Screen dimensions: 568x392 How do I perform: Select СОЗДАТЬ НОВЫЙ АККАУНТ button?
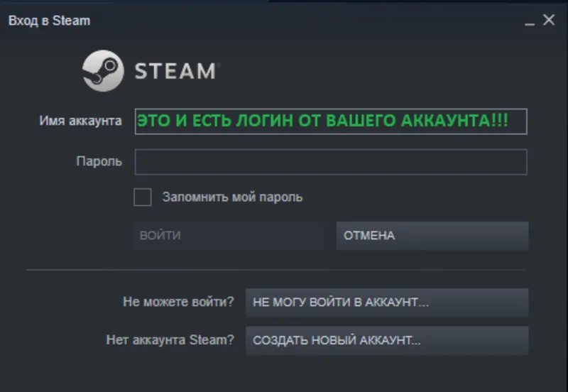pyautogui.click(x=387, y=341)
